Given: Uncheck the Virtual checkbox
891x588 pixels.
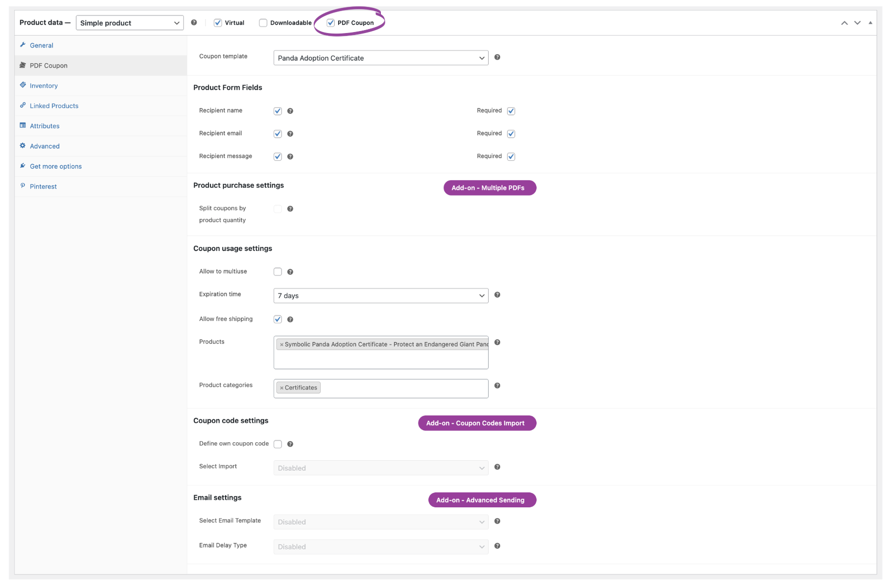Looking at the screenshot, I should (217, 22).
